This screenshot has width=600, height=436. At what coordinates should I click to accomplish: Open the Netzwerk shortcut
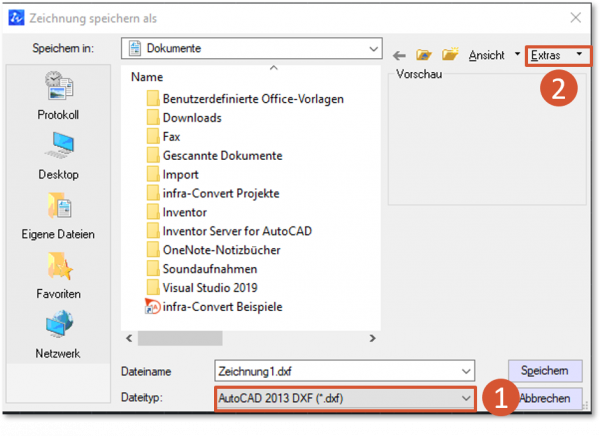click(x=58, y=335)
